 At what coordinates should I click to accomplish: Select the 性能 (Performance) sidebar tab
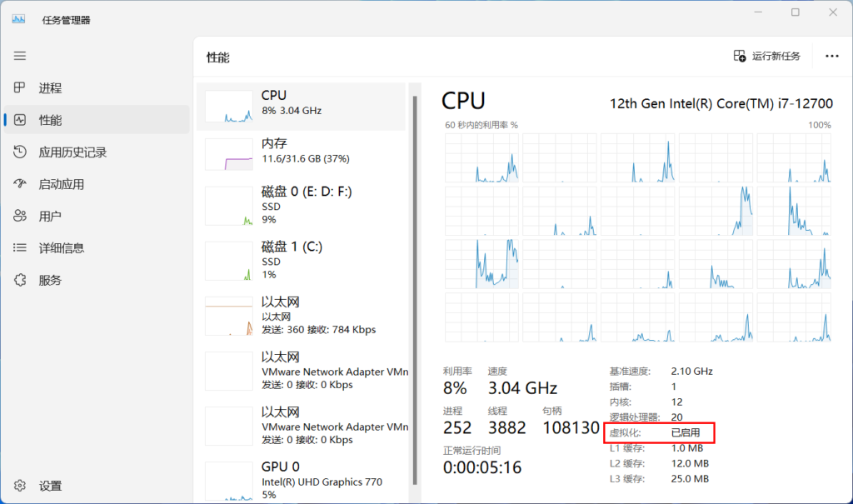tap(50, 120)
